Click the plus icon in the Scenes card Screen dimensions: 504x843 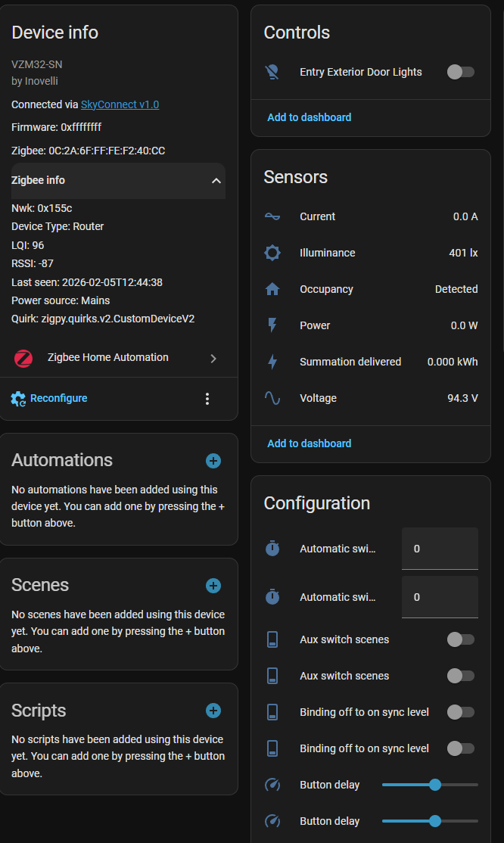[x=213, y=586]
